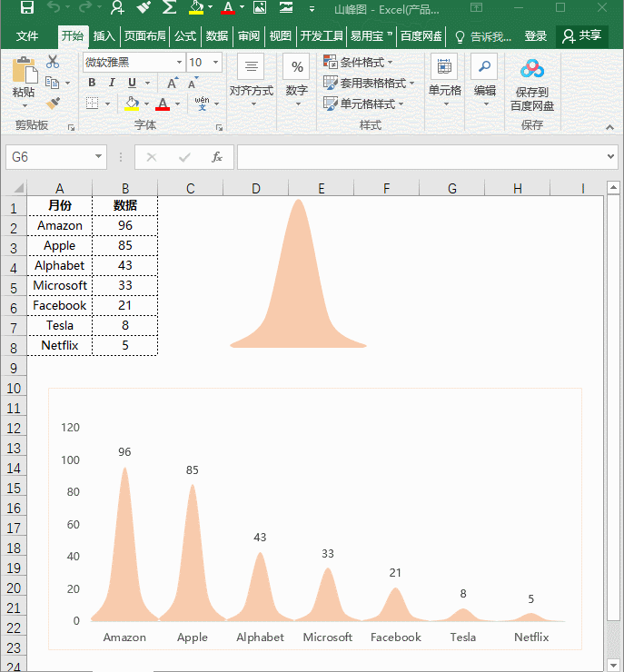This screenshot has height=672, width=624.
Task: Open the underline style dropdown arrow
Action: [x=147, y=83]
